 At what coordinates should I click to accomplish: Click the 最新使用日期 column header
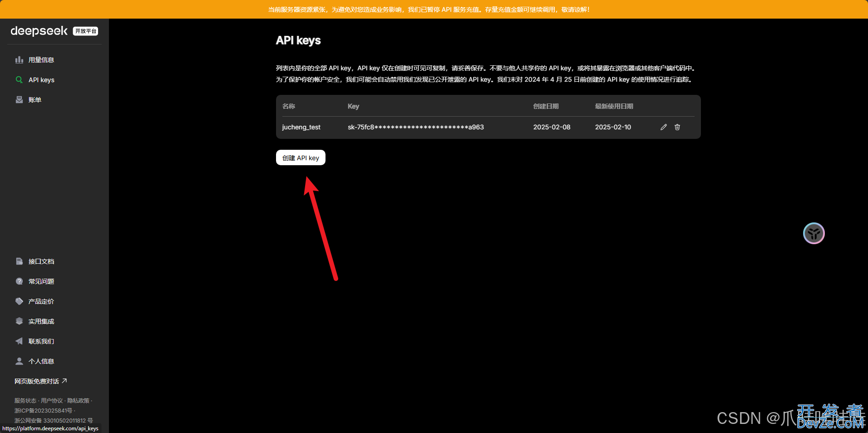tap(614, 106)
